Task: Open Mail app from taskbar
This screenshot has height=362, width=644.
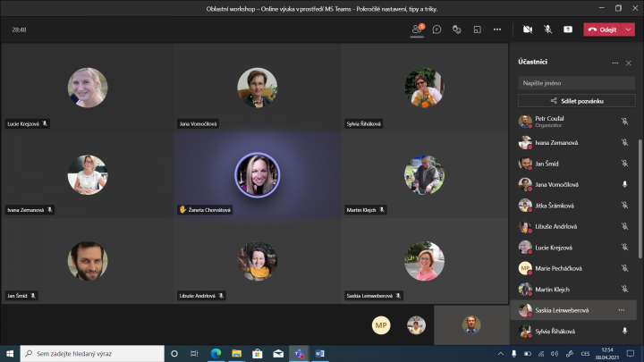Action: (x=278, y=353)
